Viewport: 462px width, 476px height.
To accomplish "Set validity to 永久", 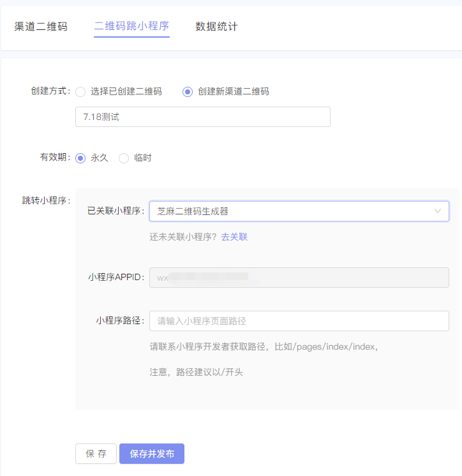I will (80, 158).
